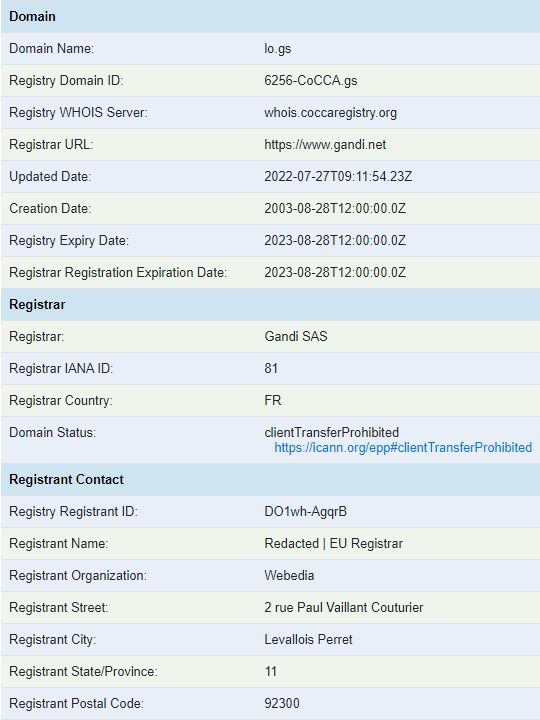
Task: Select the lo.gs domain name value
Action: coord(277,49)
